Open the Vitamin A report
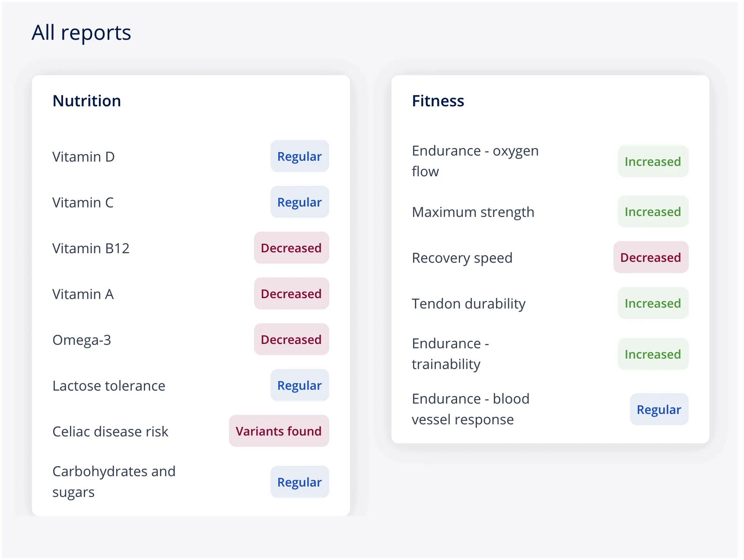744x560 pixels. pyautogui.click(x=191, y=293)
